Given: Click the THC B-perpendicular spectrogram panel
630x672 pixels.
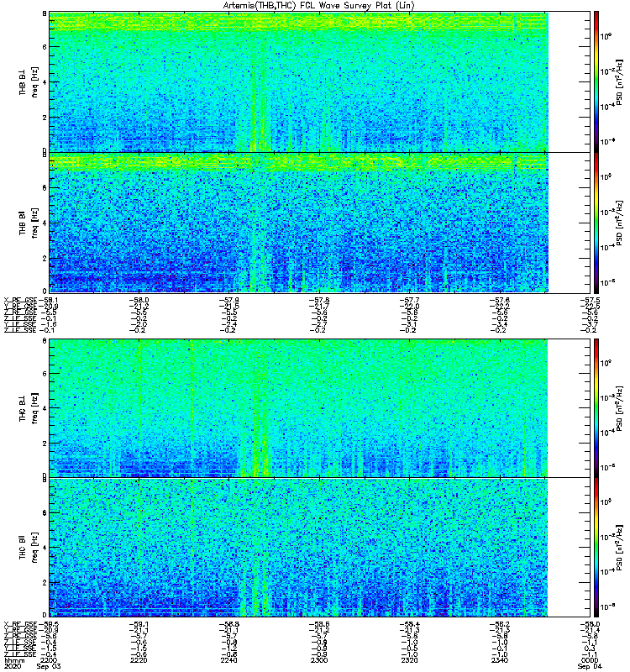Looking at the screenshot, I should (x=320, y=408).
